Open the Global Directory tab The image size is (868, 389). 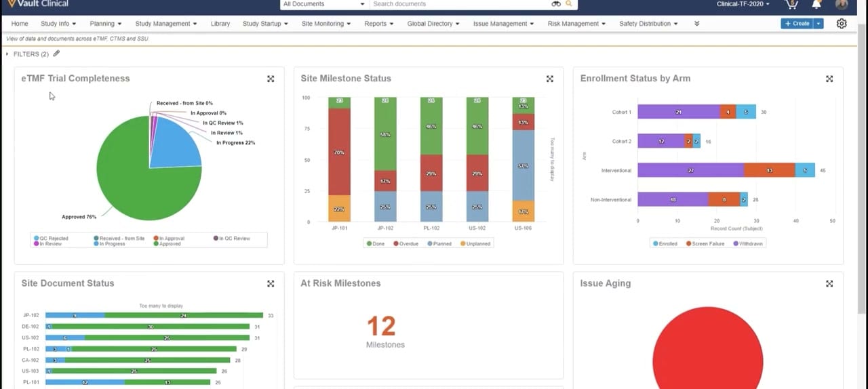433,24
